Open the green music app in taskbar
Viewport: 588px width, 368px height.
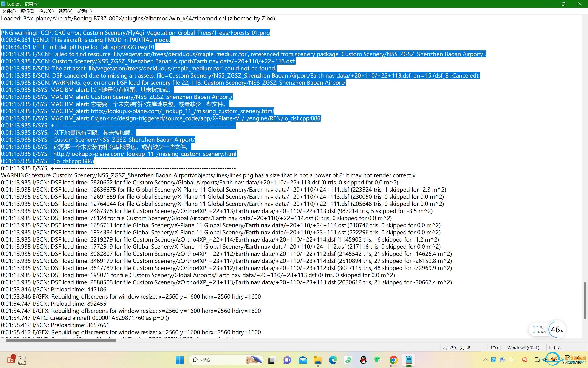pos(348,360)
